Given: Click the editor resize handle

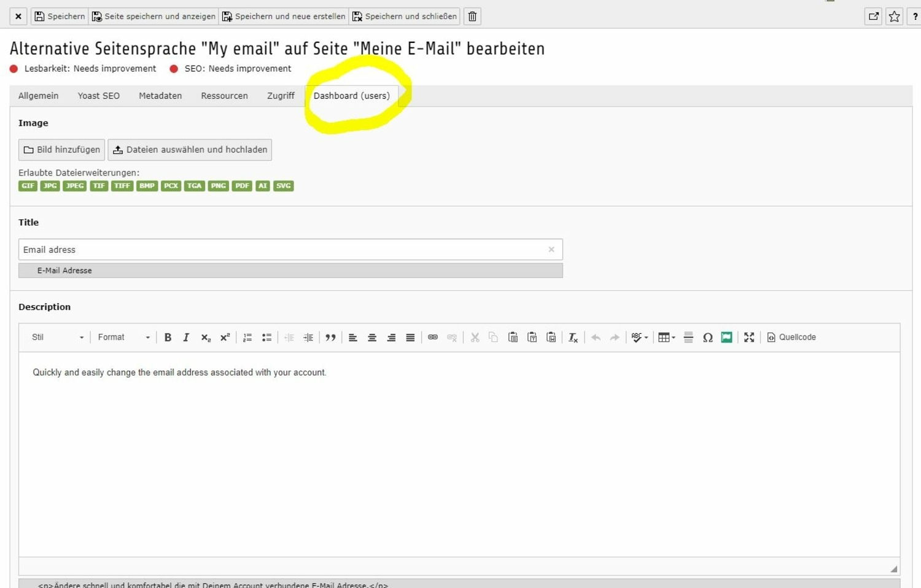Looking at the screenshot, I should tap(894, 569).
